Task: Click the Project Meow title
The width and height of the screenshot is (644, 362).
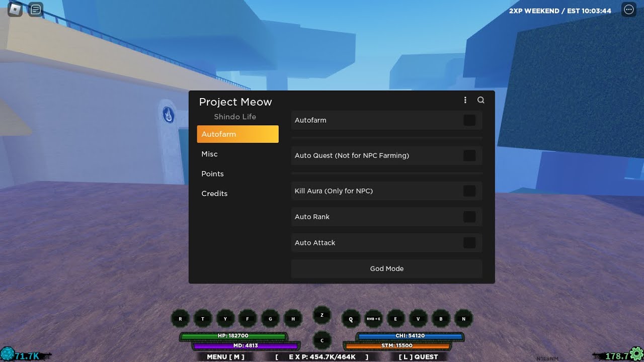Action: click(235, 102)
